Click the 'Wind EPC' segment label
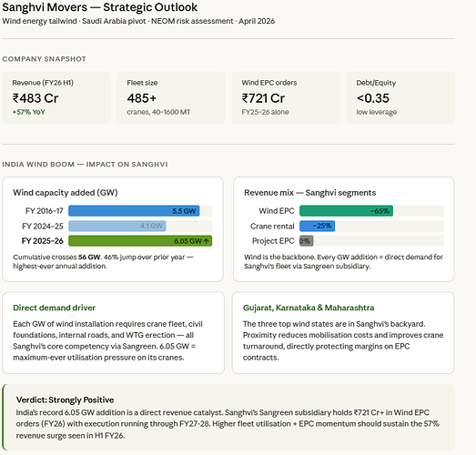476x455 pixels. click(x=277, y=211)
